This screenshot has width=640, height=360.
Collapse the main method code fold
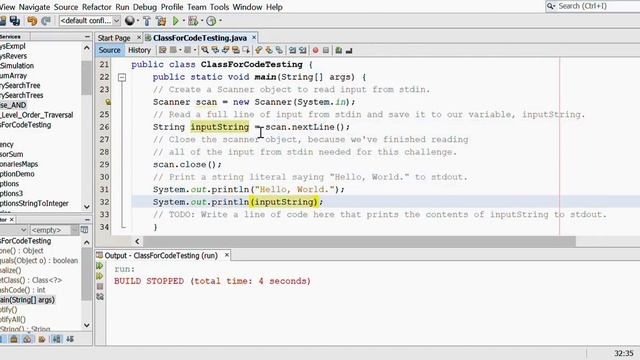tap(122, 77)
